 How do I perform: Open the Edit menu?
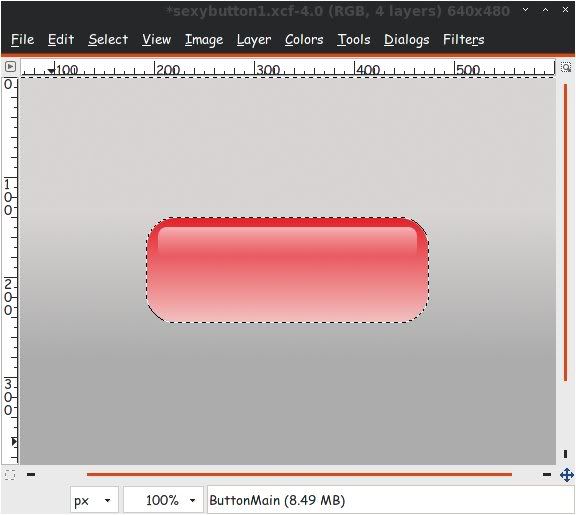coord(61,39)
